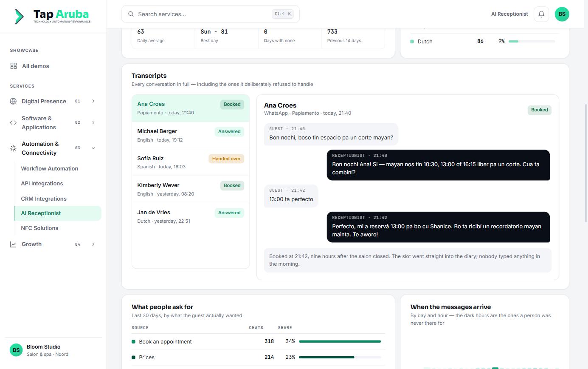The height and width of the screenshot is (369, 588).
Task: Expand the Digital Presence section chevron
Action: (x=93, y=101)
